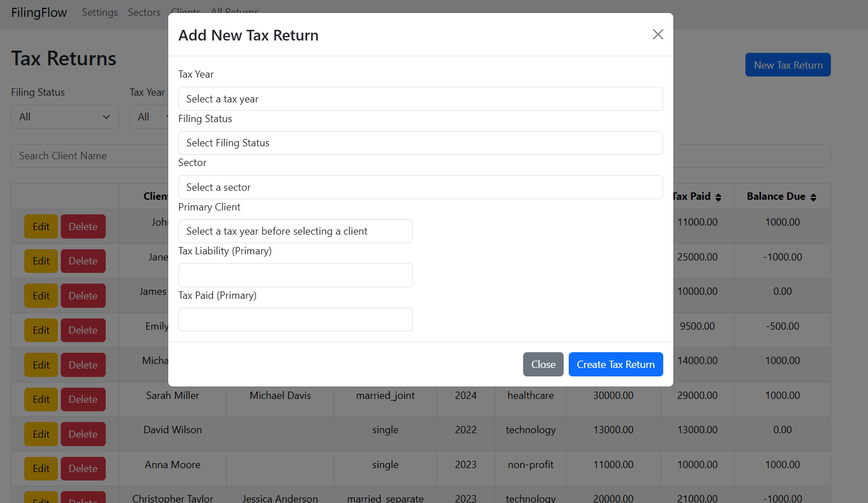Screen dimensions: 868x503
Task: Click the Balance Due sort arrows
Action: 813,197
